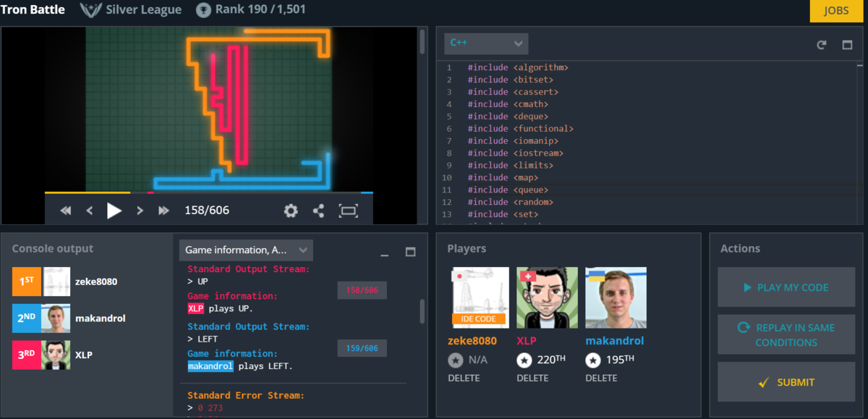Click the Rank trophy icon

[x=203, y=10]
